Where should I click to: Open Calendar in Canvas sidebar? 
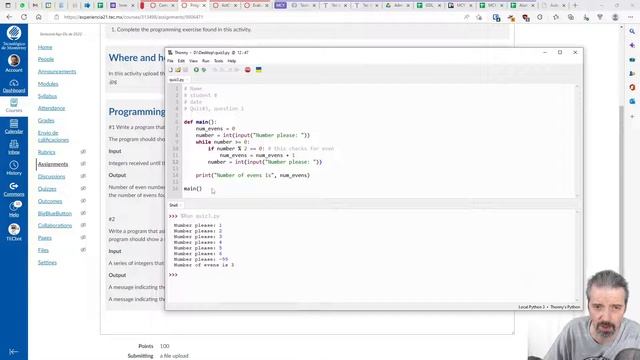click(x=14, y=127)
